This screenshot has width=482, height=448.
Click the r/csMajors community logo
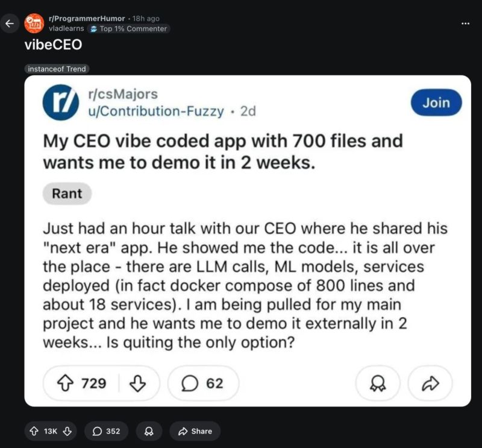pyautogui.click(x=60, y=103)
